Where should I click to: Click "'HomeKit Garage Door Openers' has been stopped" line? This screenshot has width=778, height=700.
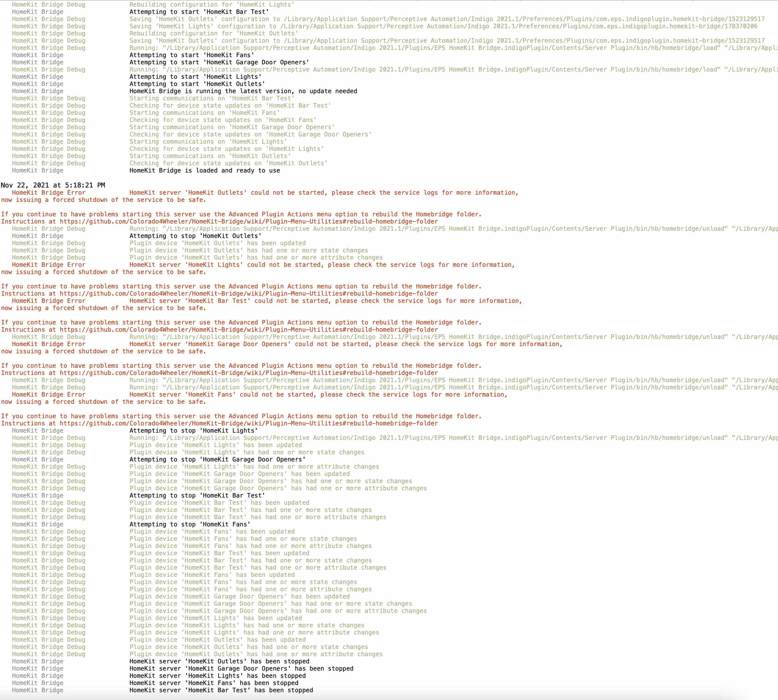(x=241, y=668)
